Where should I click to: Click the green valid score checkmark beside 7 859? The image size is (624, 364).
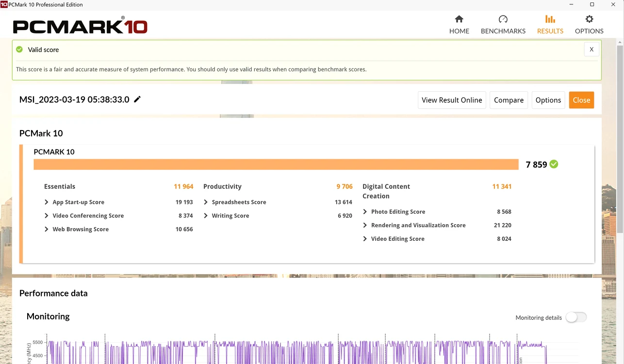(x=554, y=164)
